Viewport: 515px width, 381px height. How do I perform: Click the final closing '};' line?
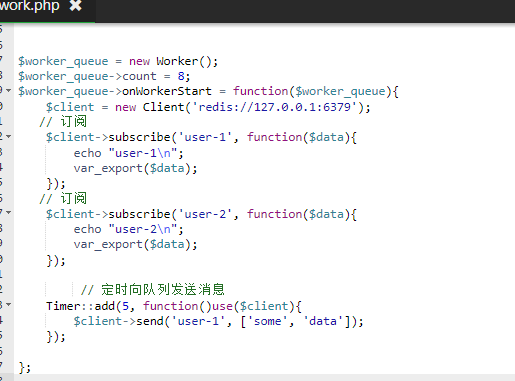[x=25, y=368]
